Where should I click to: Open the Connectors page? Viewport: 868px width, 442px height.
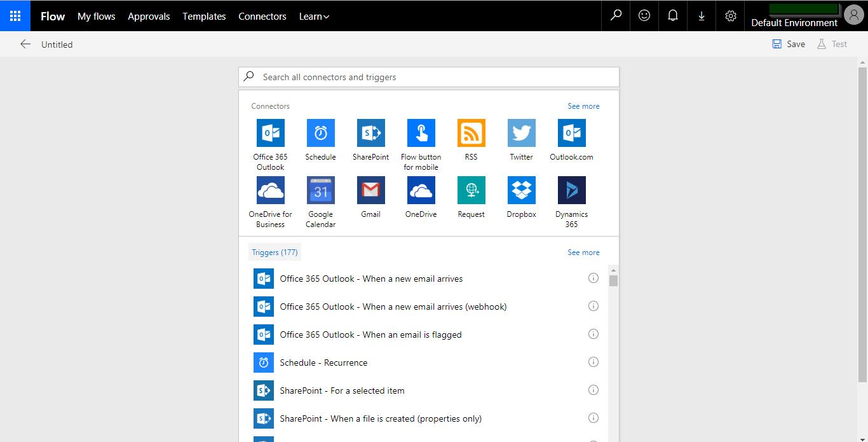[262, 17]
